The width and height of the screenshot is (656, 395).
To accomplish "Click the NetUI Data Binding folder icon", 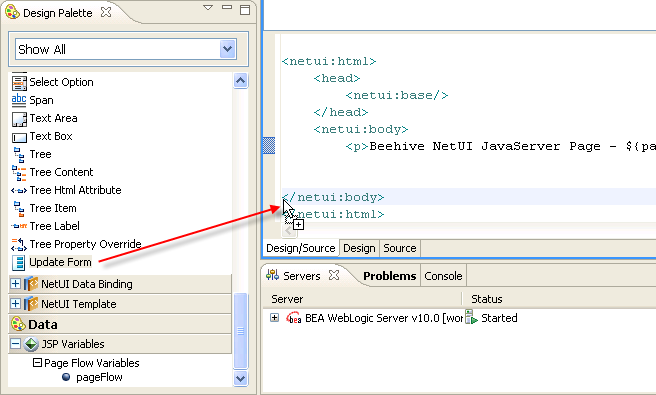I will click(31, 284).
